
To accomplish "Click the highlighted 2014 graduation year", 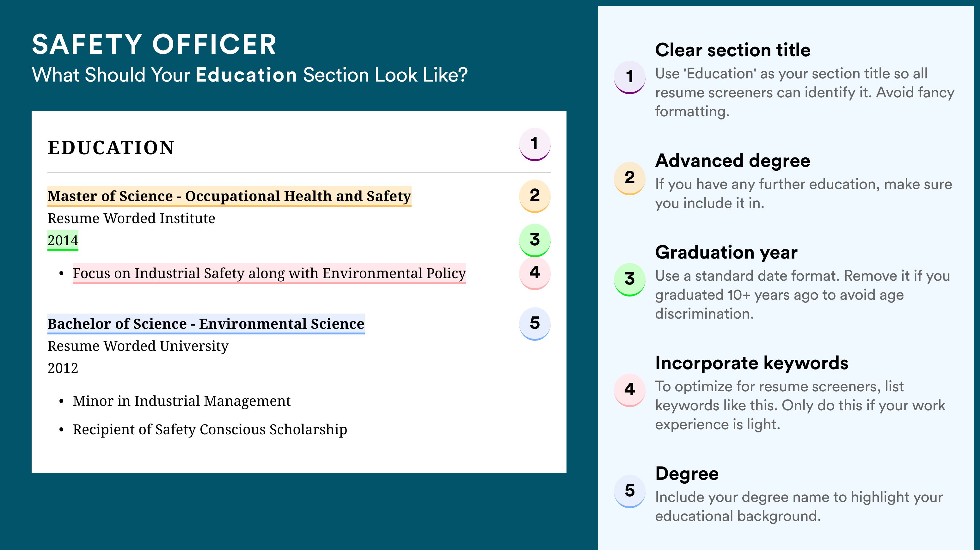I will pyautogui.click(x=63, y=240).
